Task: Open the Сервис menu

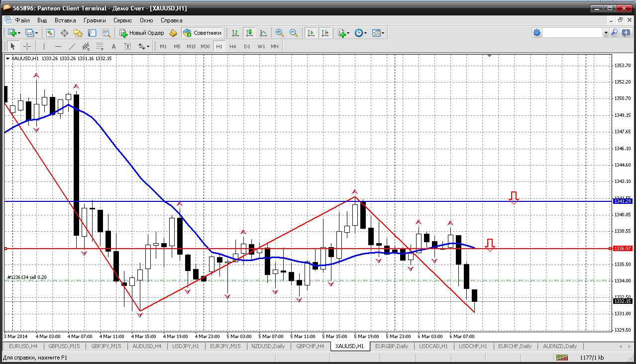Action: click(x=122, y=20)
